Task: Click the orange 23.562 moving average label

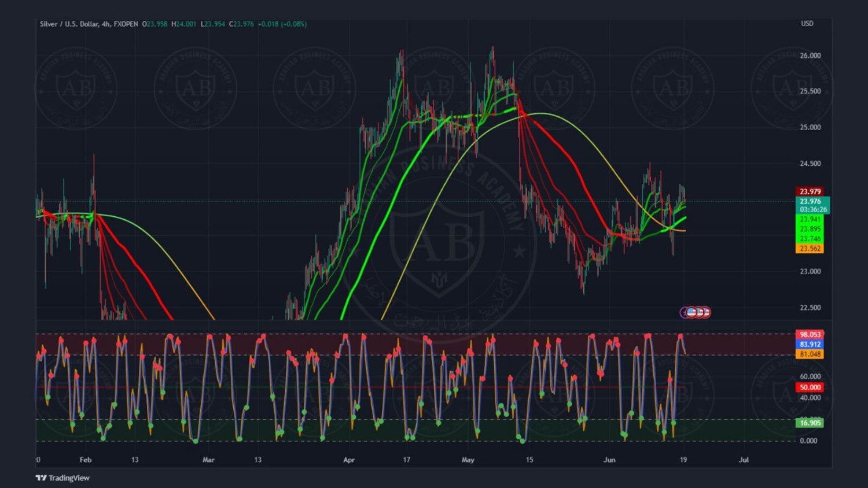Action: 810,249
